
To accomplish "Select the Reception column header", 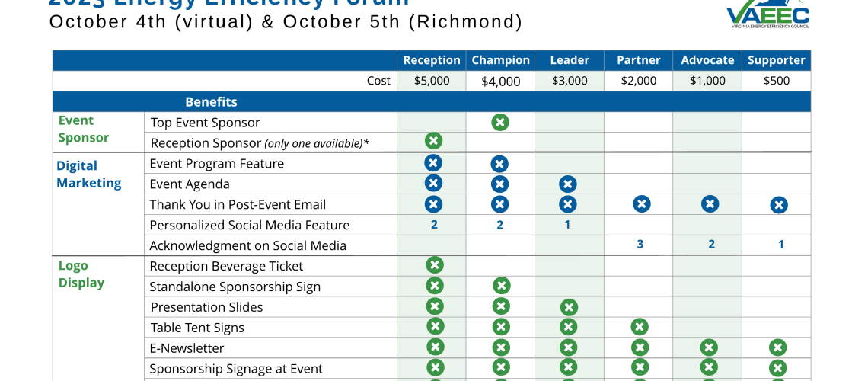I will 432,60.
